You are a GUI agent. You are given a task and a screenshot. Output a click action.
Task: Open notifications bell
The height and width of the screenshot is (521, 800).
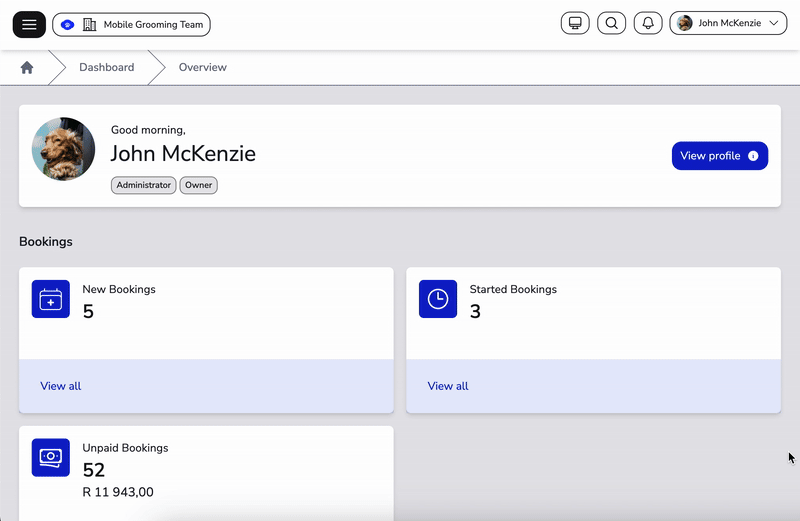648,24
